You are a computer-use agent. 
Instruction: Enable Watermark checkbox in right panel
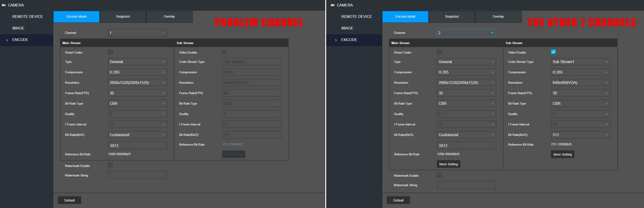[x=439, y=175]
